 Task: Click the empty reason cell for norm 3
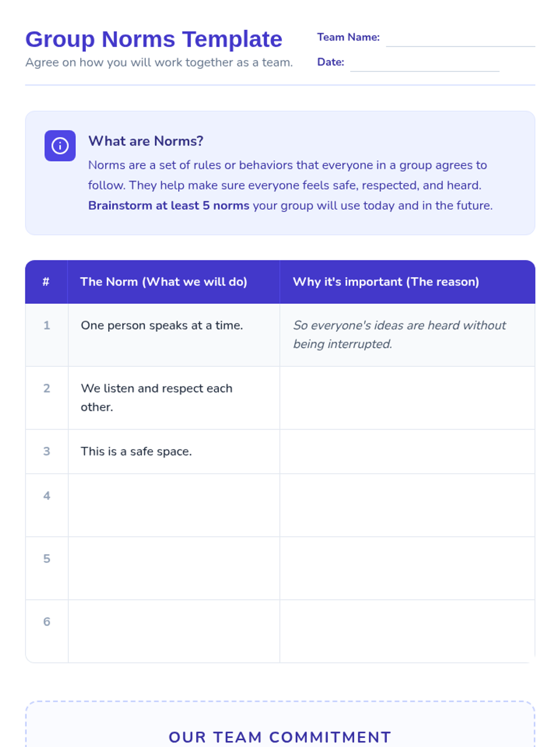coord(407,452)
